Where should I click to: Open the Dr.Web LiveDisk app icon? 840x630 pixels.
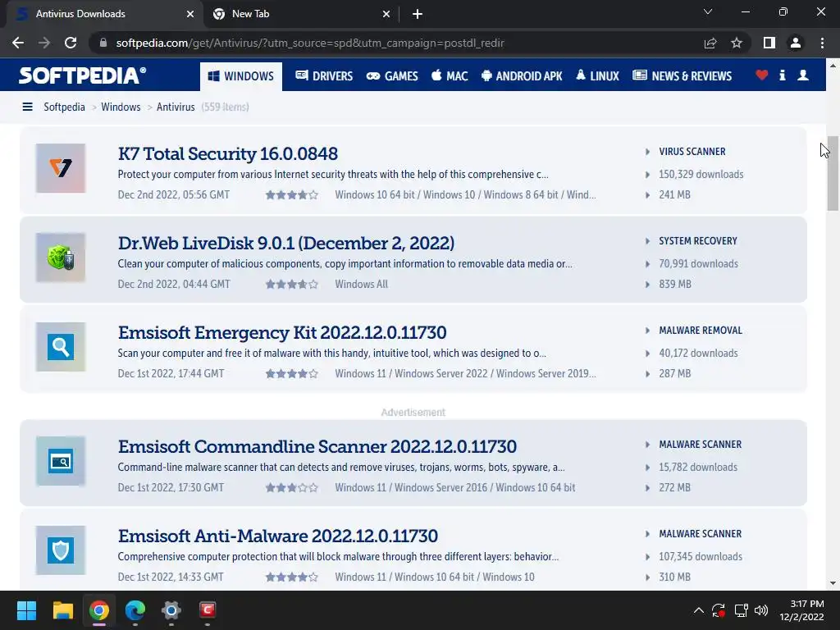point(61,258)
